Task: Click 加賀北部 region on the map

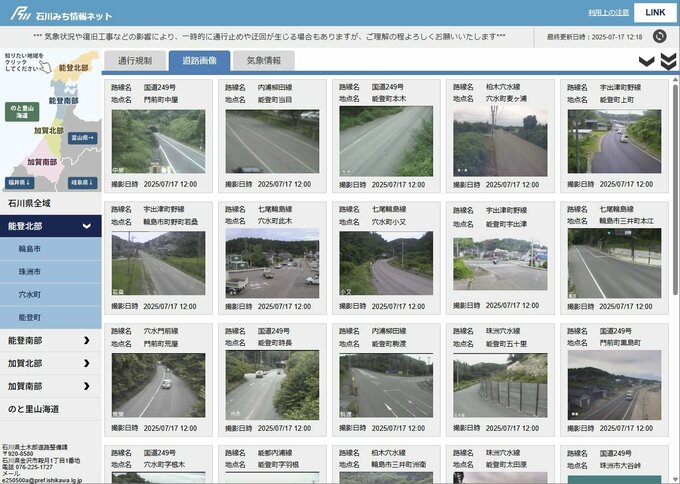Action: coord(49,131)
